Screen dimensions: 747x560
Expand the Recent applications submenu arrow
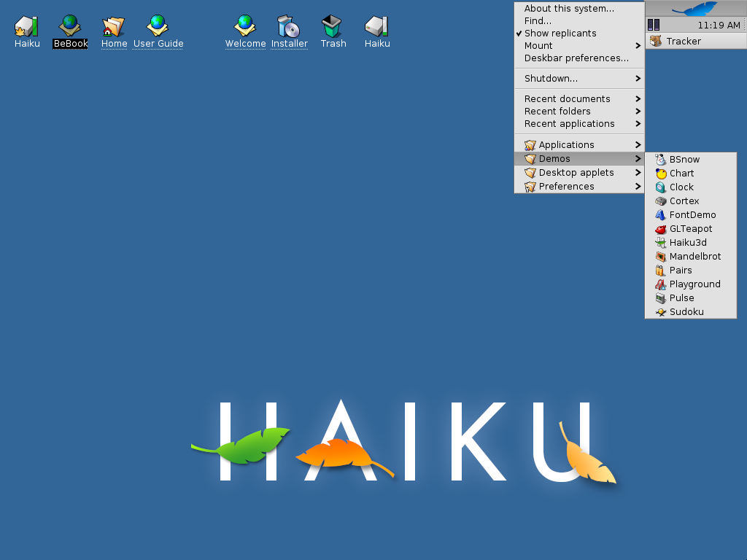coord(638,124)
